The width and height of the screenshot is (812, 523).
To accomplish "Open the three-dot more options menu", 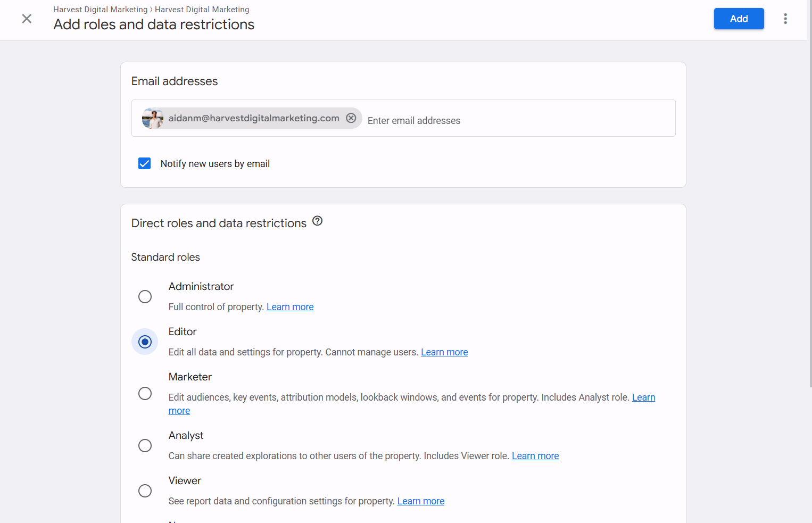I will (785, 19).
